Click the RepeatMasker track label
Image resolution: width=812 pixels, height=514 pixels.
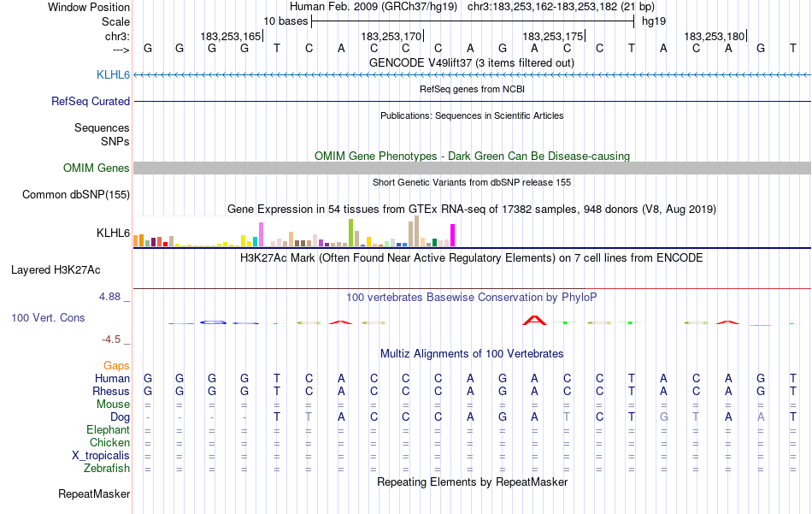(x=94, y=493)
